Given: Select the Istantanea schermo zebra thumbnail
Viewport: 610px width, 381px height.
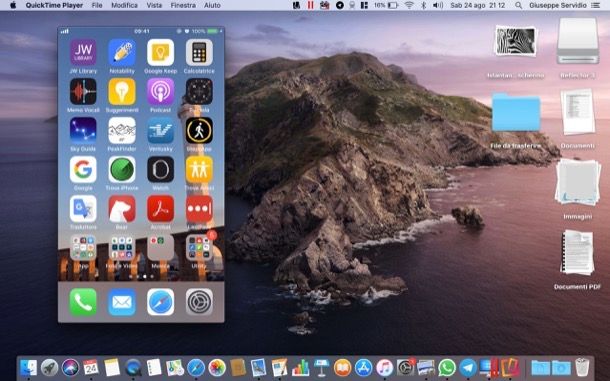Looking at the screenshot, I should [515, 40].
